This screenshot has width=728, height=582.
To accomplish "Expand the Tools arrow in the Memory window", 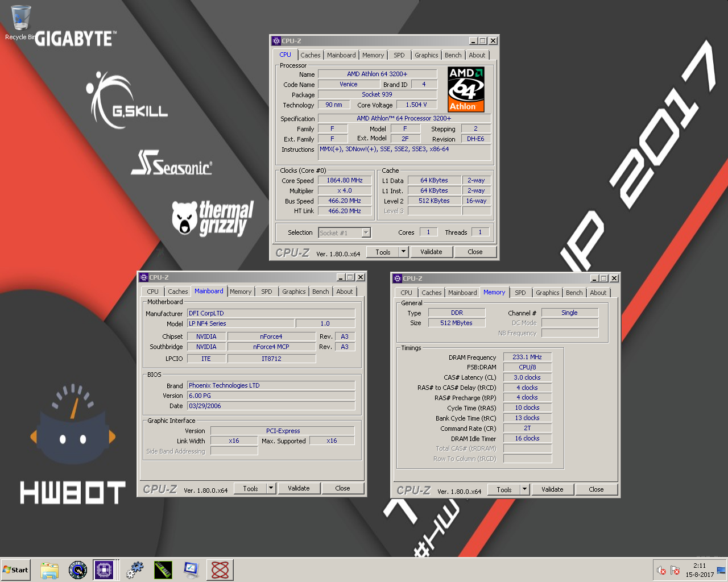I will (525, 489).
